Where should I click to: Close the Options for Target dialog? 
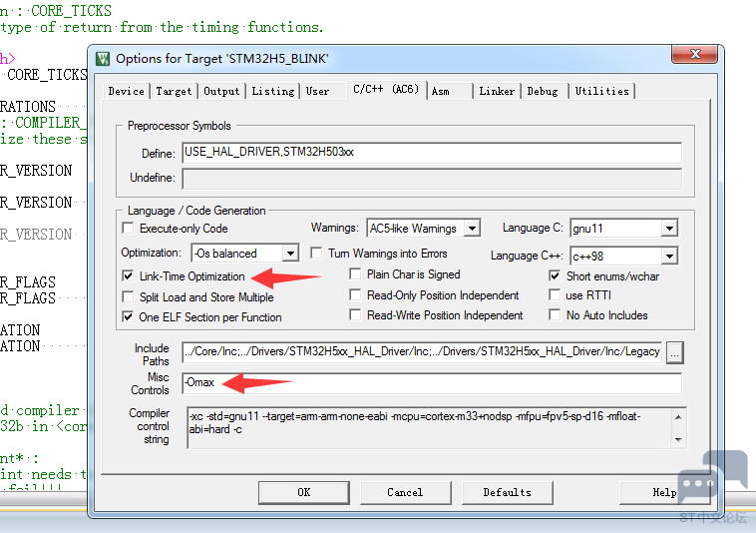tap(695, 54)
